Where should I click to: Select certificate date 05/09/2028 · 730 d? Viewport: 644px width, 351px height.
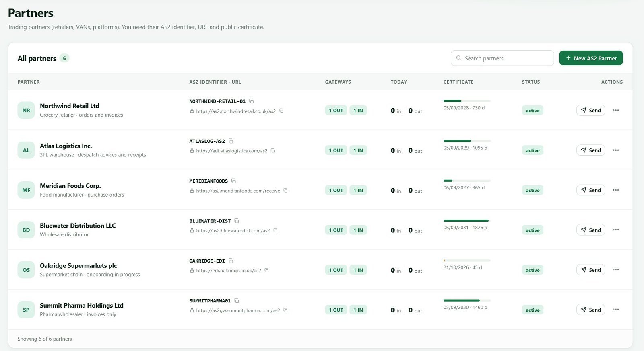464,108
